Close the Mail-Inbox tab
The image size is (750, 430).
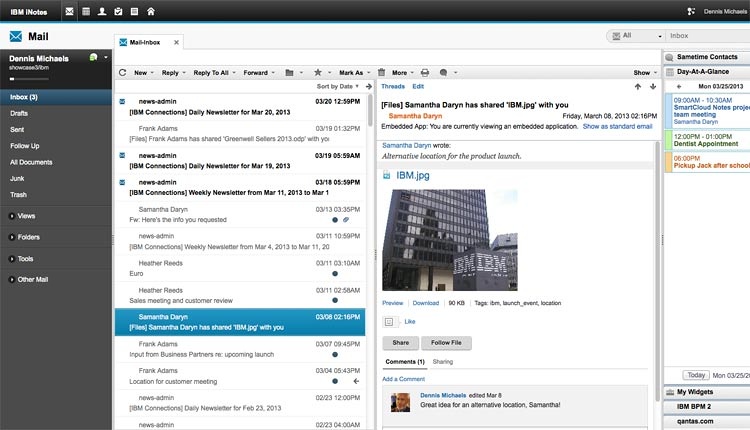(x=176, y=43)
